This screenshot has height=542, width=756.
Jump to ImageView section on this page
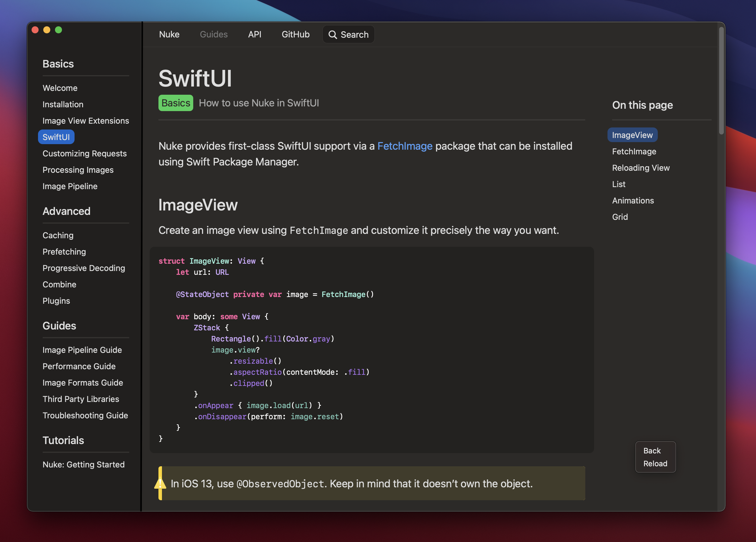[632, 135]
